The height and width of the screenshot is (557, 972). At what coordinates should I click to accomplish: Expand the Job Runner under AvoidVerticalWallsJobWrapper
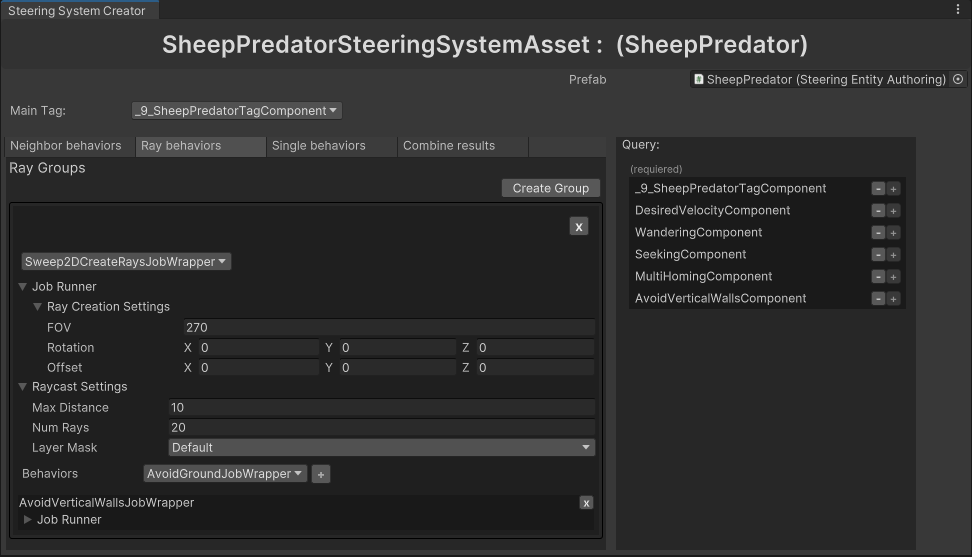[28, 520]
